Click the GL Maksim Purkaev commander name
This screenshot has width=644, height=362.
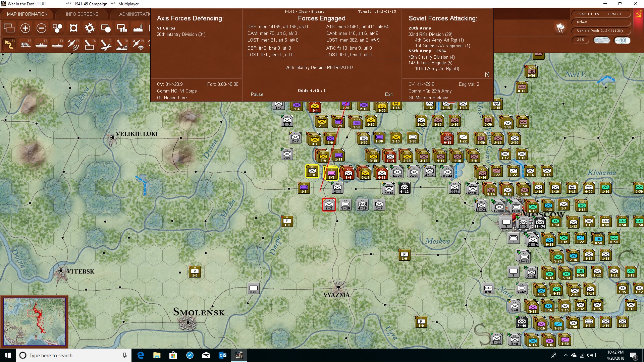[428, 98]
